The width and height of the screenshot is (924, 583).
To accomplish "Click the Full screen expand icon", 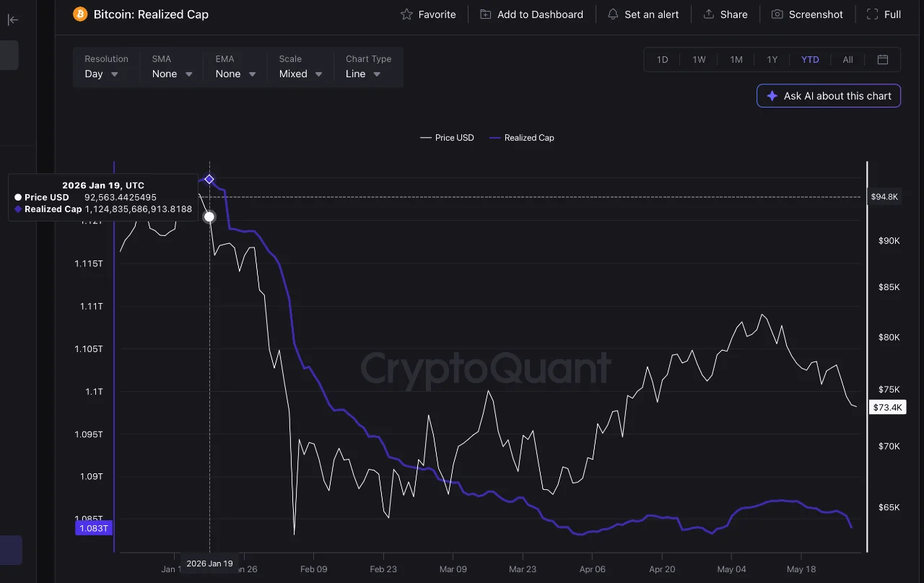I will point(872,14).
